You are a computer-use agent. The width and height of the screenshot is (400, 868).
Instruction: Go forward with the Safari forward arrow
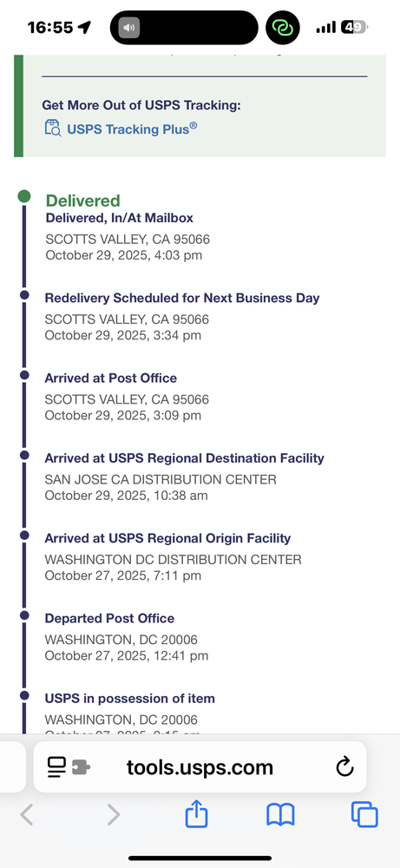(114, 815)
